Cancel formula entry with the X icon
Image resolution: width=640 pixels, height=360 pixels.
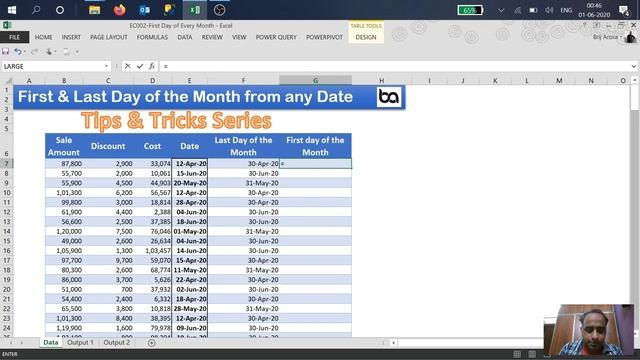pos(128,66)
